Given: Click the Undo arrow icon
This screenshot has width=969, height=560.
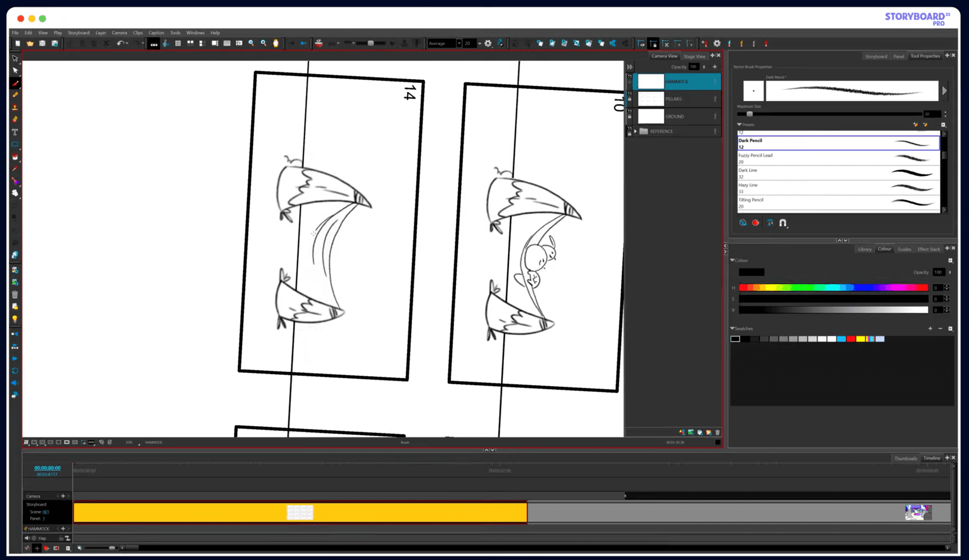Looking at the screenshot, I should [120, 43].
